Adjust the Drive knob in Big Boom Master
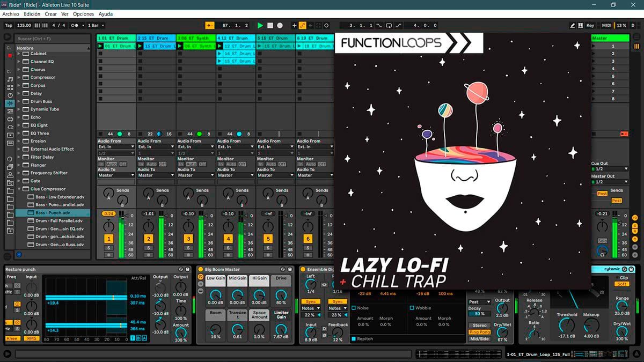Viewport: 644px width, 362px height. click(x=281, y=294)
